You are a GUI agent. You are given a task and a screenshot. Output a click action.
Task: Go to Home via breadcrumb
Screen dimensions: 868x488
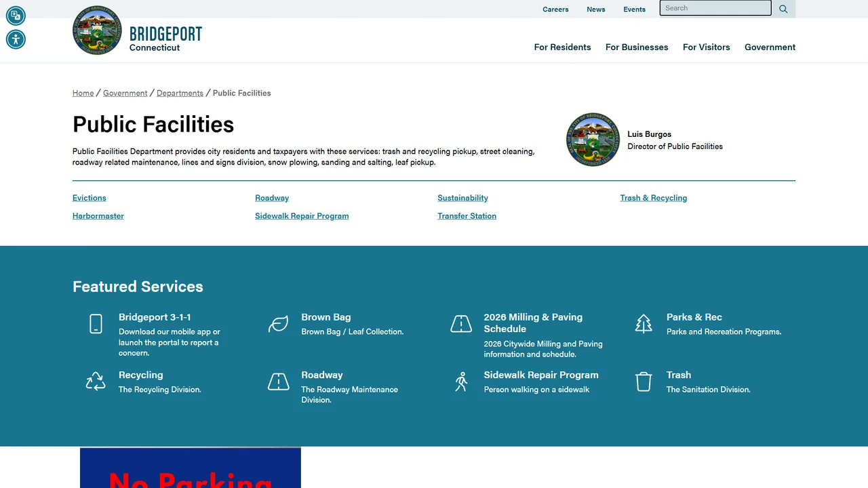(83, 93)
